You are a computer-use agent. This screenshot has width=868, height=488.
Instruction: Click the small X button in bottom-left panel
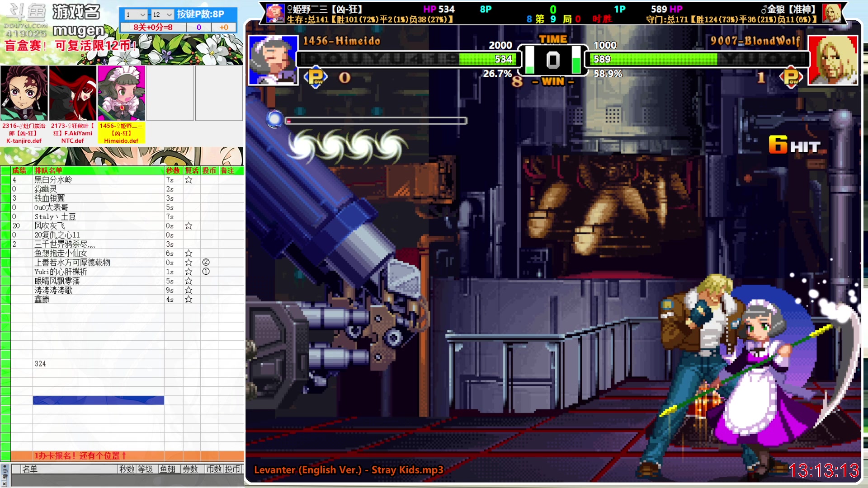(5, 483)
